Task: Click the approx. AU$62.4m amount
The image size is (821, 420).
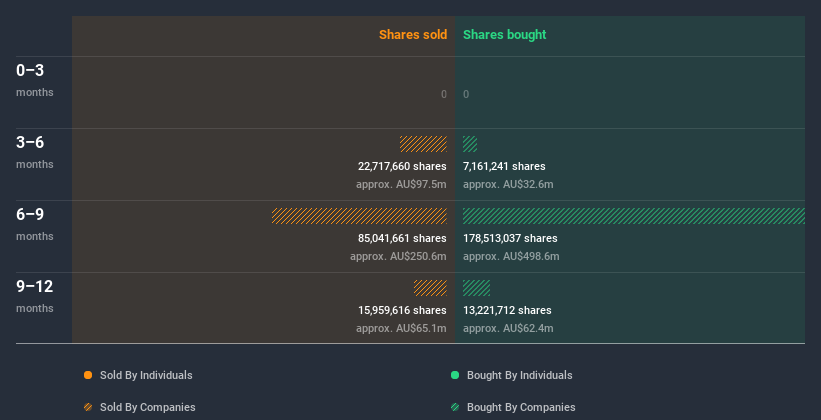Action: click(x=508, y=328)
